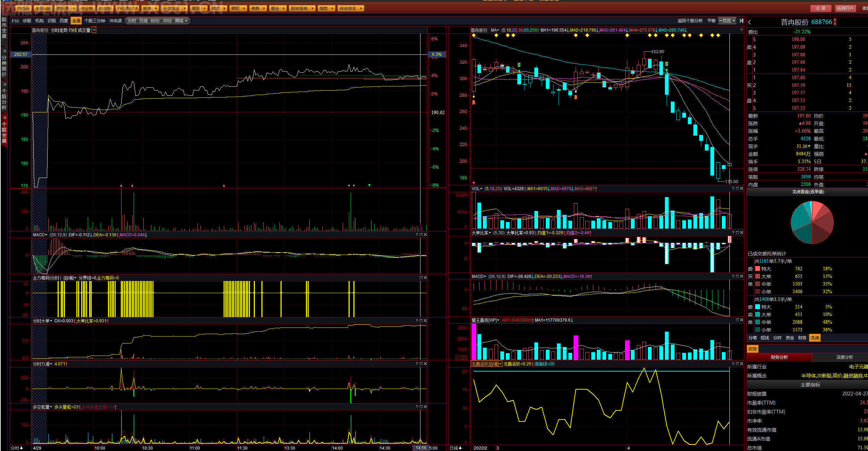Open the 个股分析 vertical sidebar tab
Image resolution: width=868 pixels, height=451 pixels.
click(4, 99)
